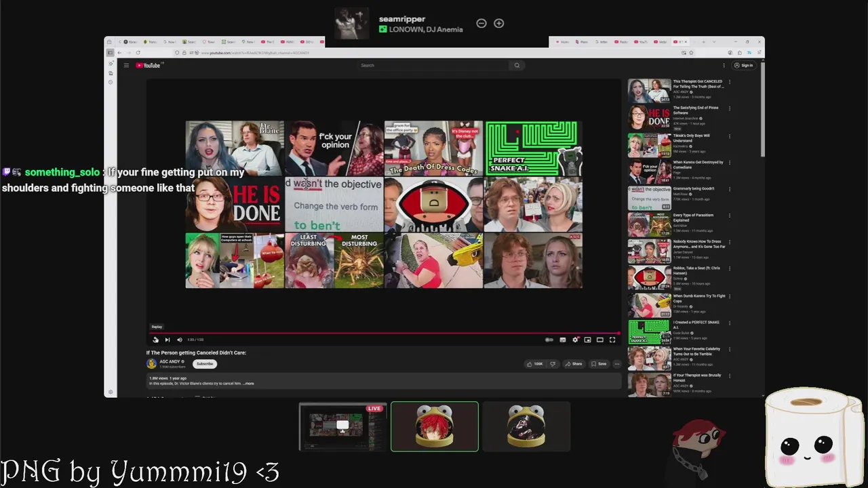Image resolution: width=868 pixels, height=488 pixels.
Task: Reload the browser page
Action: (138, 53)
